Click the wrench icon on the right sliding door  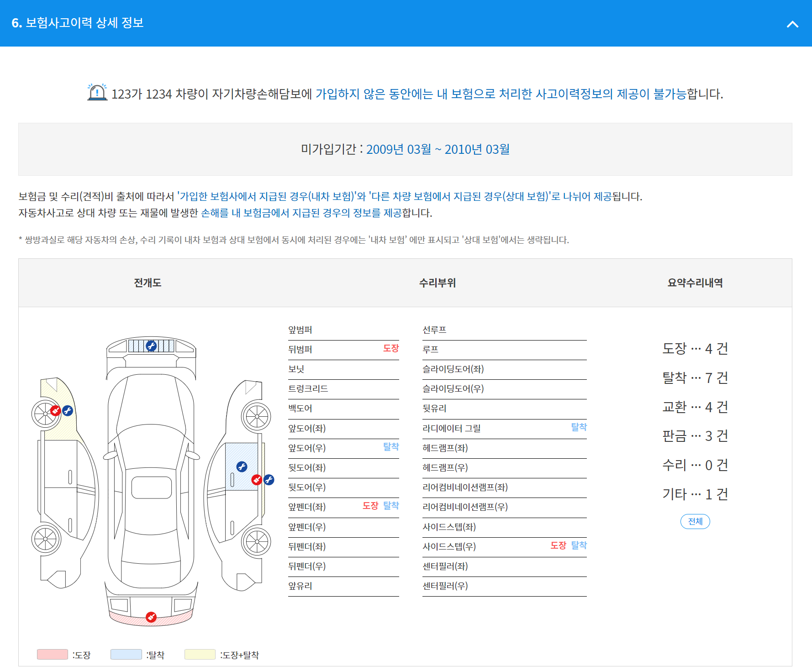tap(242, 467)
